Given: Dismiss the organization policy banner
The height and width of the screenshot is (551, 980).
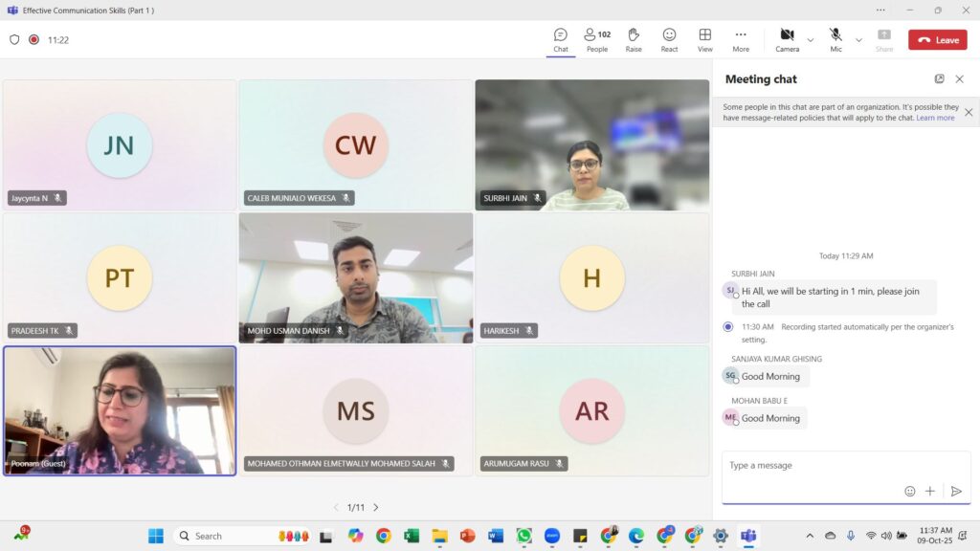Looking at the screenshot, I should pos(968,112).
